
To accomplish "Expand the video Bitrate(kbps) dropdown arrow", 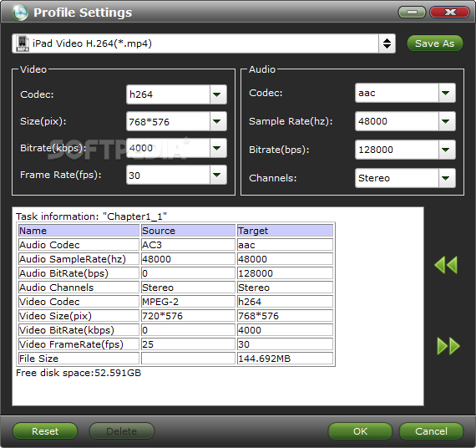I will 217,148.
